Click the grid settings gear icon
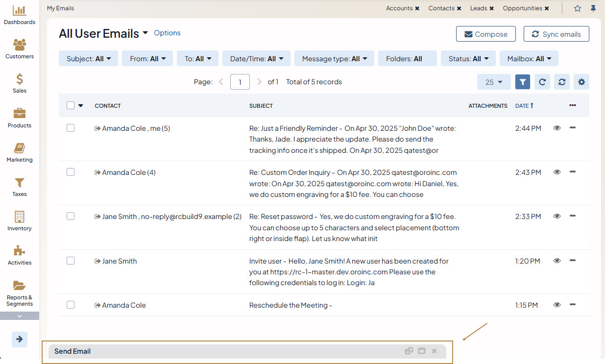Viewport: 605px width, 364px height. pyautogui.click(x=581, y=82)
